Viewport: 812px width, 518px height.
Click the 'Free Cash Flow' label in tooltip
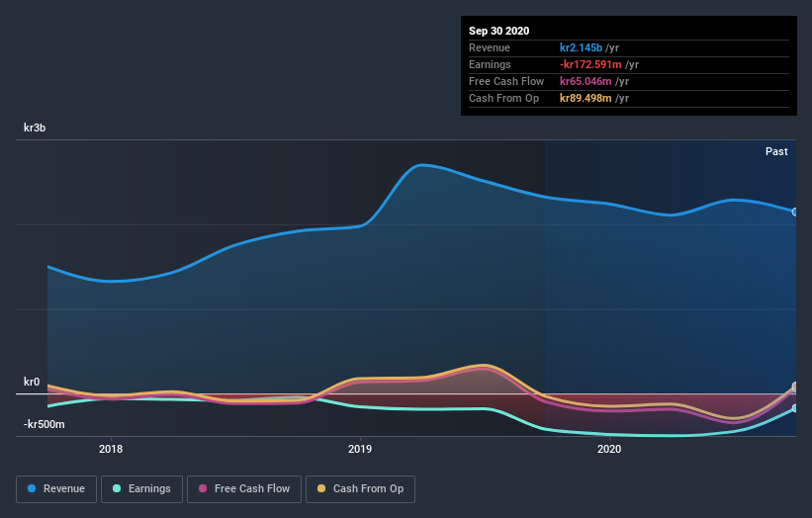coord(506,81)
